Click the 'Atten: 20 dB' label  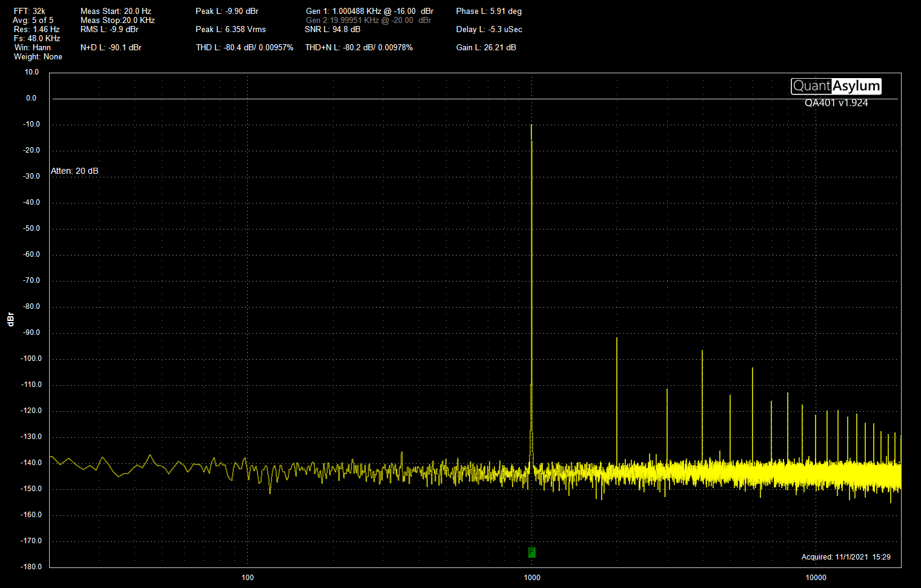[x=75, y=171]
